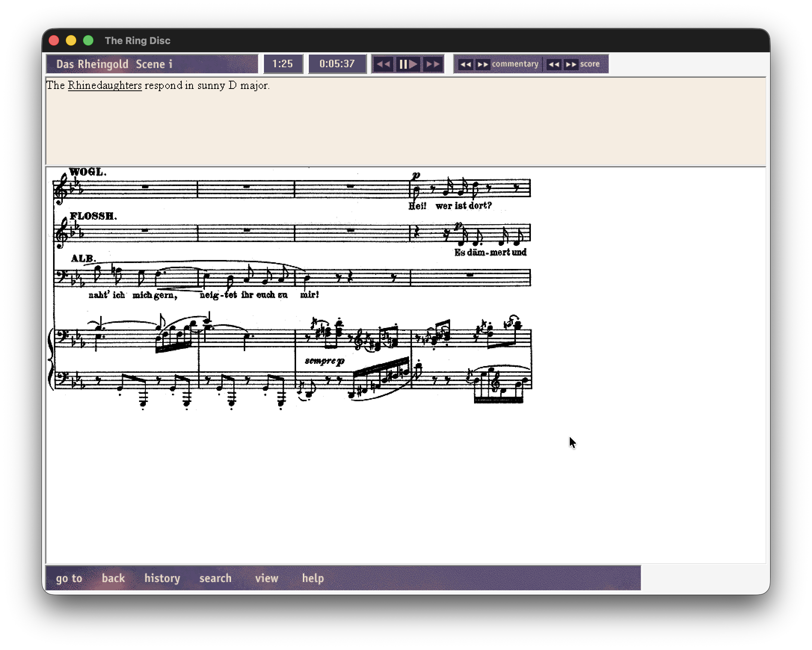Open the history menu
Screen dimensions: 812x650
point(162,578)
